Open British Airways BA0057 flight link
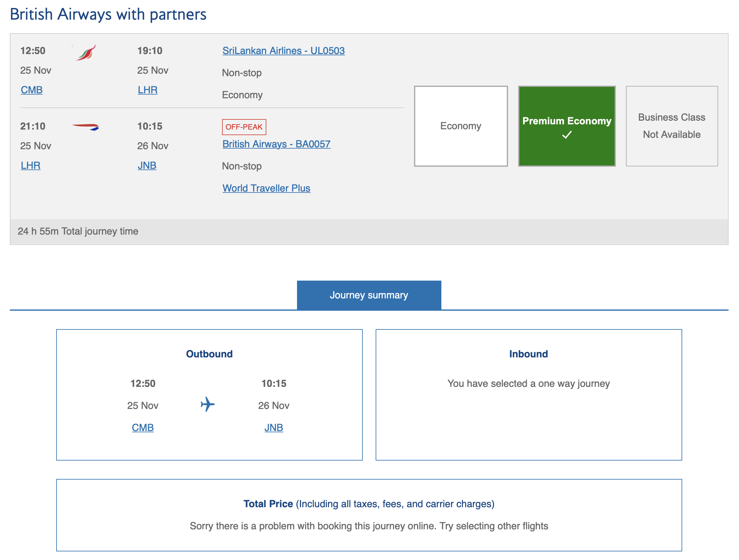Viewport: 739px width, 560px height. pos(276,144)
